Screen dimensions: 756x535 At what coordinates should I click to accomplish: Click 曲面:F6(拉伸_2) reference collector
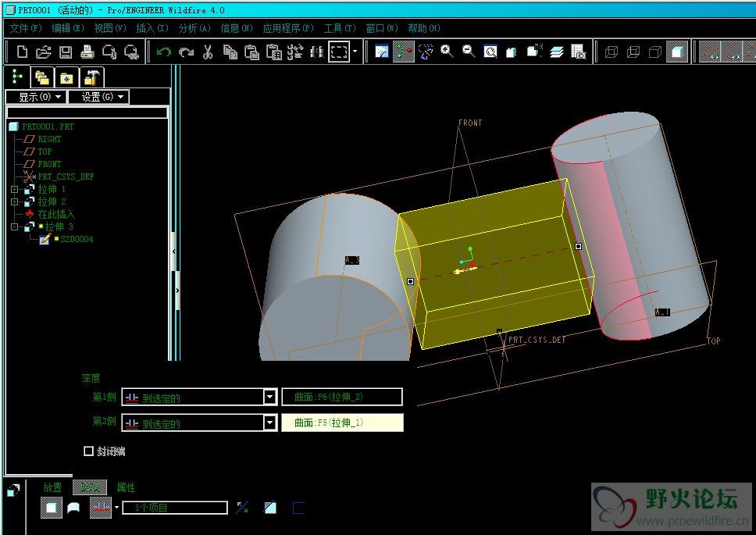[x=342, y=398]
